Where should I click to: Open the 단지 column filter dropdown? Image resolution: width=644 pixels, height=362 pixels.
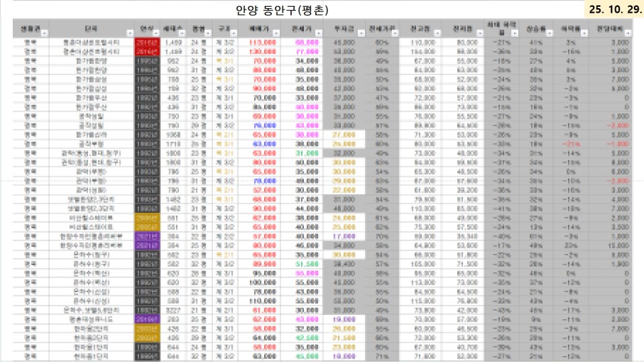130,33
